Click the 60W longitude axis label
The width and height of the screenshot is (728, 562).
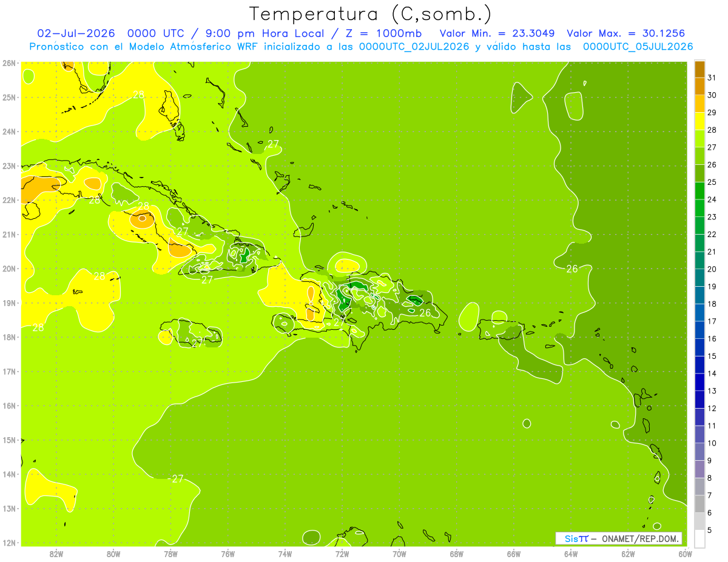(685, 554)
